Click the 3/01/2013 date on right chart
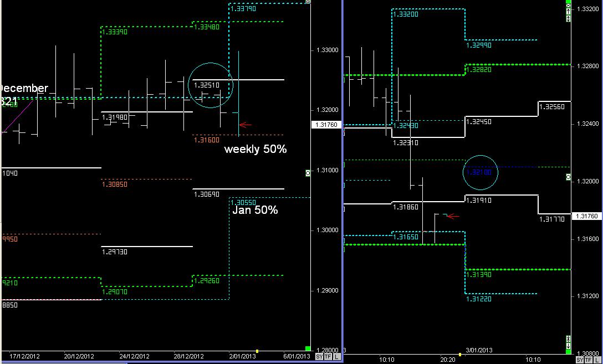This screenshot has height=364, width=603. [x=479, y=350]
